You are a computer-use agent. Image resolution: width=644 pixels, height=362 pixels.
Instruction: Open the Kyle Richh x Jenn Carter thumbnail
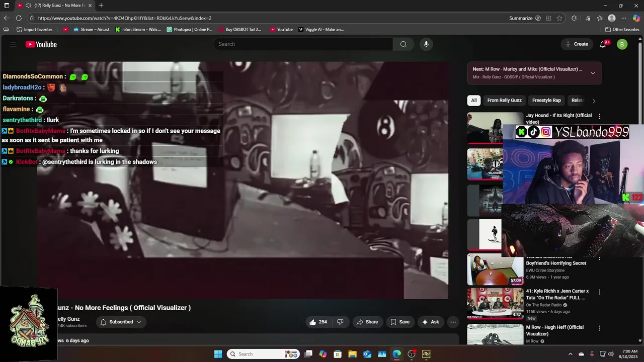495,303
